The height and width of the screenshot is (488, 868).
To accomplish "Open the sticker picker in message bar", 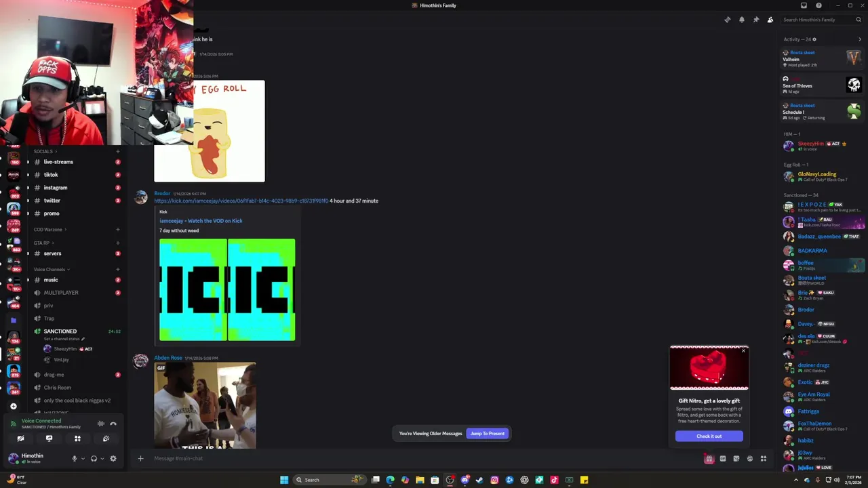I will pos(736,459).
